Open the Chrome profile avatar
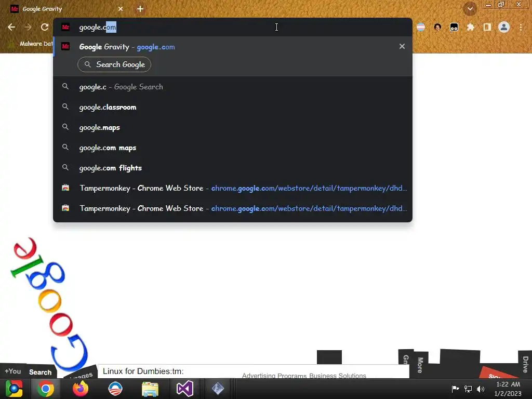532x399 pixels. (x=504, y=27)
